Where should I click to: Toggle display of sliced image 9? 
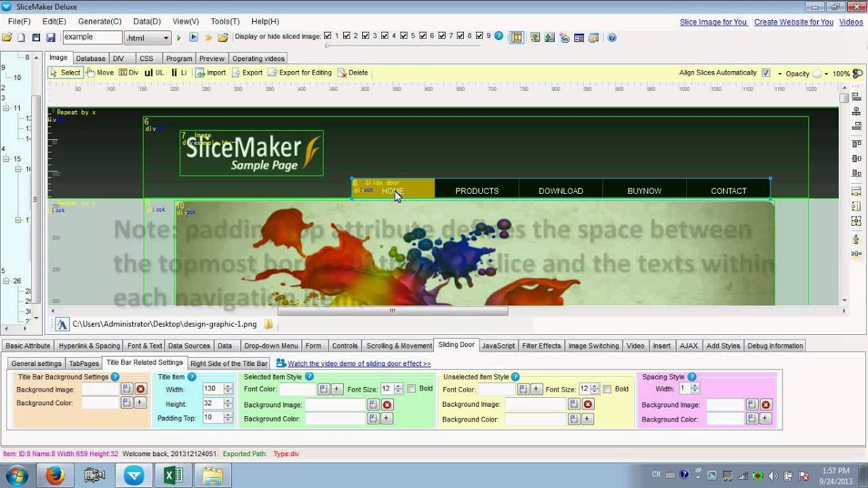pos(479,36)
